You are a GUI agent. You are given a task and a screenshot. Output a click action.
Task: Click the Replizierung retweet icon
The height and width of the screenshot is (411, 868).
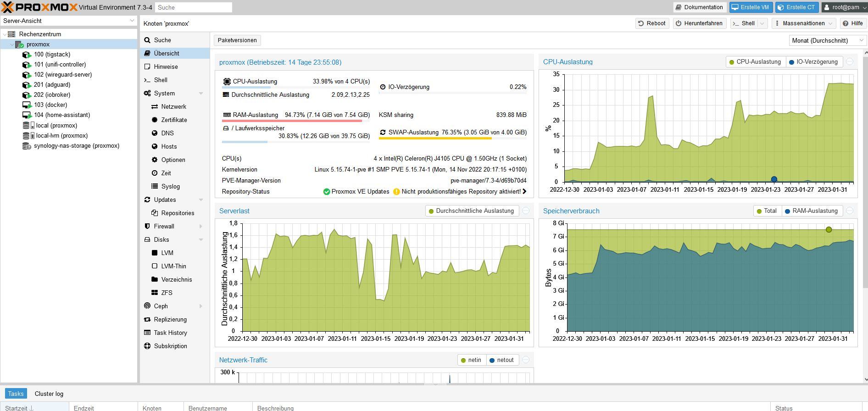pyautogui.click(x=147, y=320)
